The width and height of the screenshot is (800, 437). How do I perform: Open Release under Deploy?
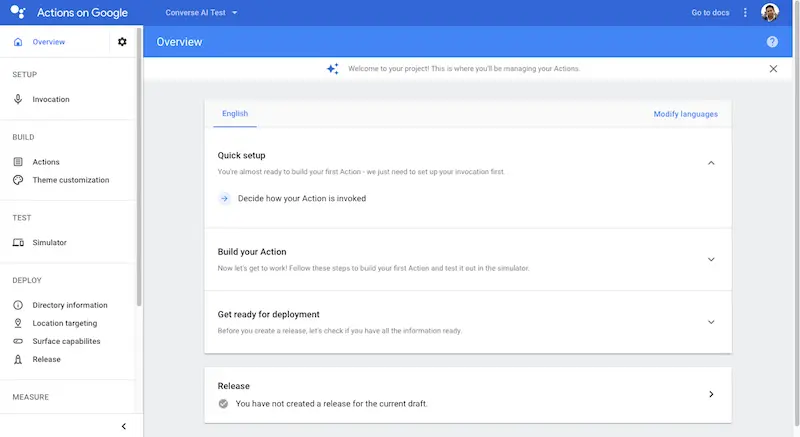click(x=46, y=359)
